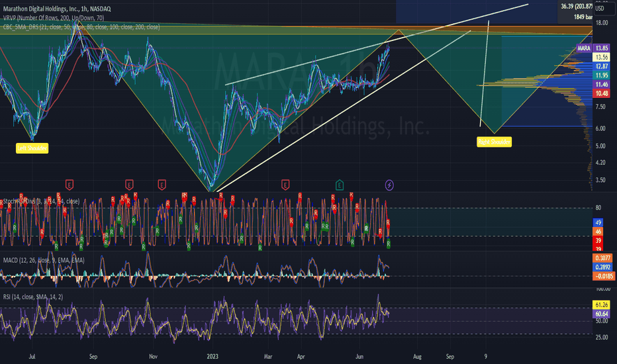This screenshot has width=617, height=364.
Task: Click the 13.56 price label
Action: click(602, 57)
